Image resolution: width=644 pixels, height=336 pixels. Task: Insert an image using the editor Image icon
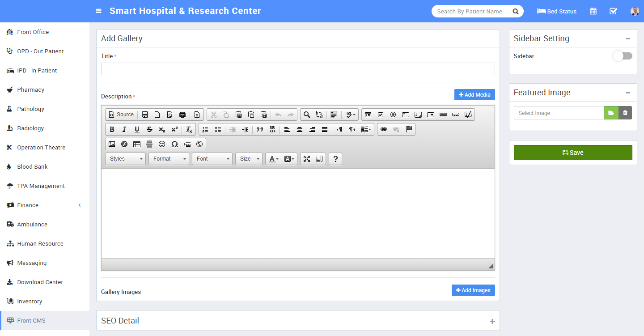[x=112, y=144]
